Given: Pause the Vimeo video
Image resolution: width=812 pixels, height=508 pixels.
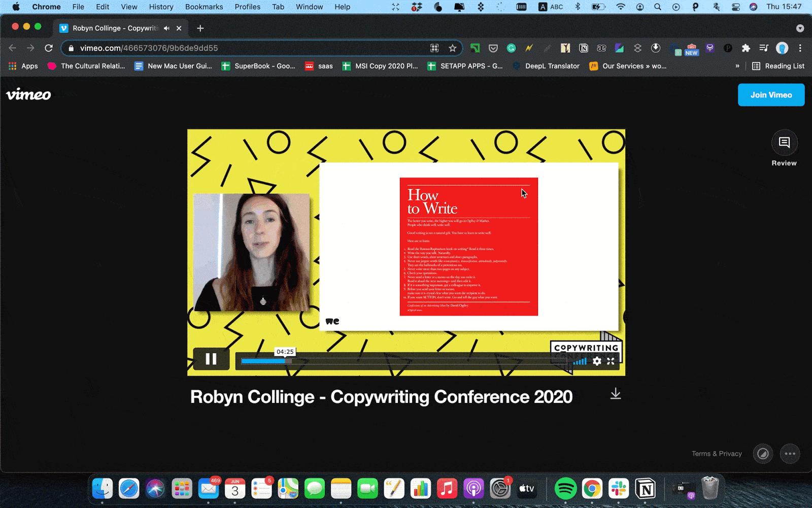Looking at the screenshot, I should 211,359.
